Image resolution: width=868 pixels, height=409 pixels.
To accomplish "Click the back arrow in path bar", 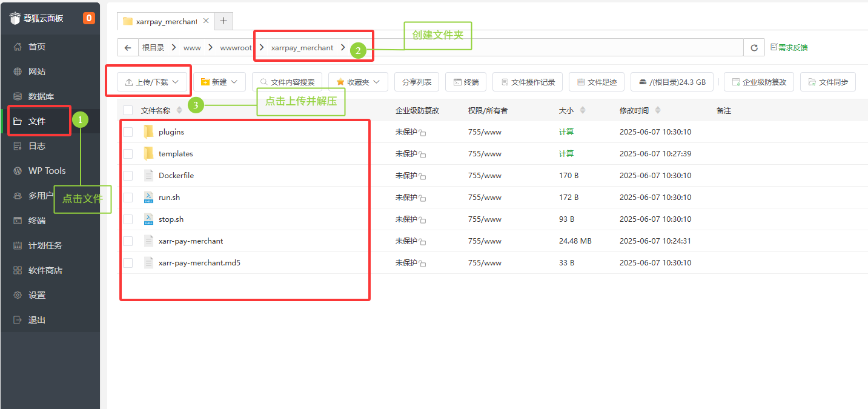I will (x=127, y=48).
